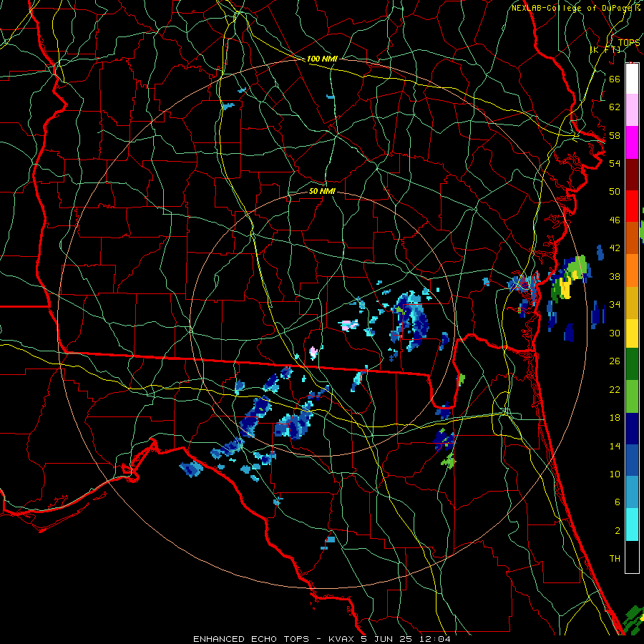Click the legend value "66"
Image resolution: width=644 pixels, height=644 pixels.
[615, 79]
